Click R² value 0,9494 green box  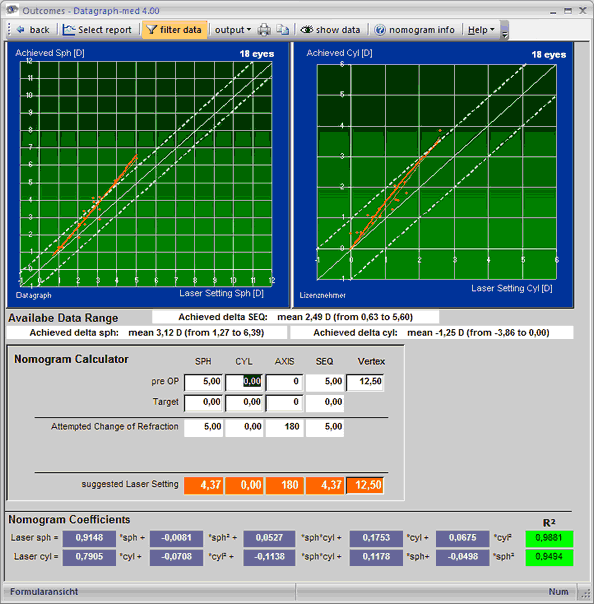[x=549, y=557]
